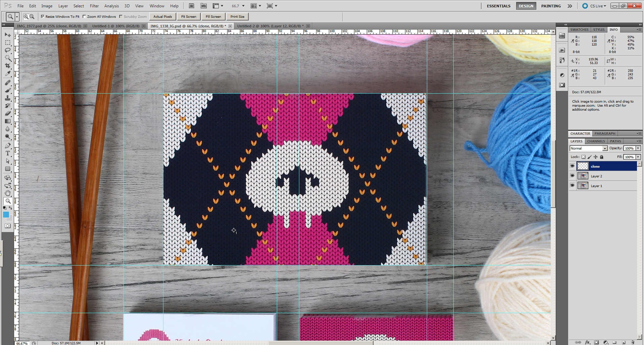The image size is (644, 345).
Task: Select the Zoom tool in toolbox
Action: tap(8, 201)
